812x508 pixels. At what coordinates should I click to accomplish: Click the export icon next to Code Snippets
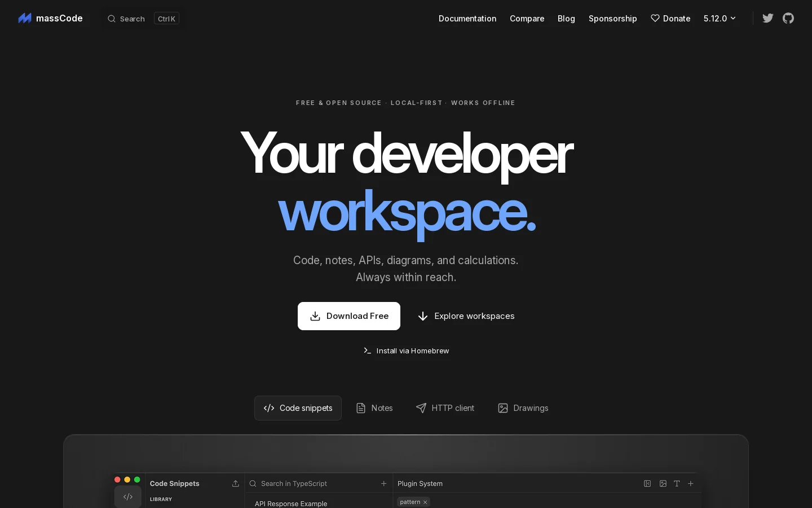[236, 484]
